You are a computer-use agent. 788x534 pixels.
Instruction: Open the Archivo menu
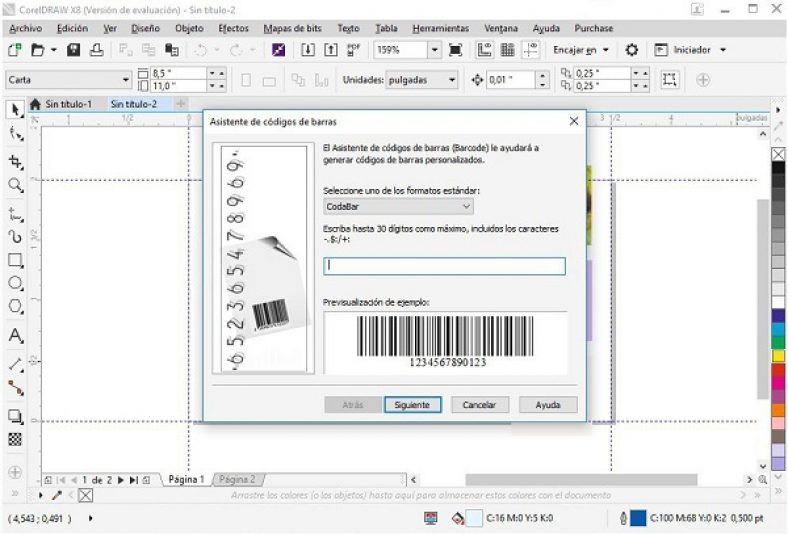[26, 28]
